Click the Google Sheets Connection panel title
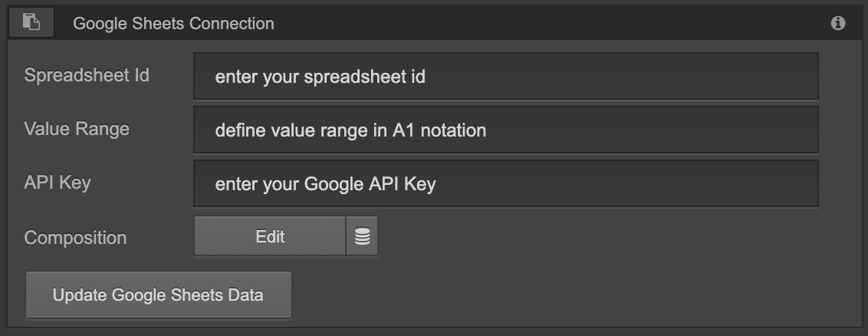The width and height of the screenshot is (868, 336). pyautogui.click(x=173, y=24)
